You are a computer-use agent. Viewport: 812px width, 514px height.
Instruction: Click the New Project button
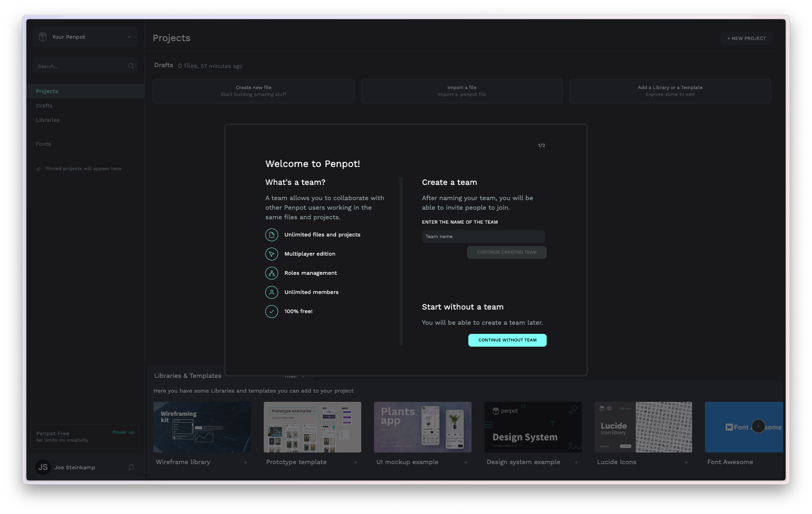746,38
